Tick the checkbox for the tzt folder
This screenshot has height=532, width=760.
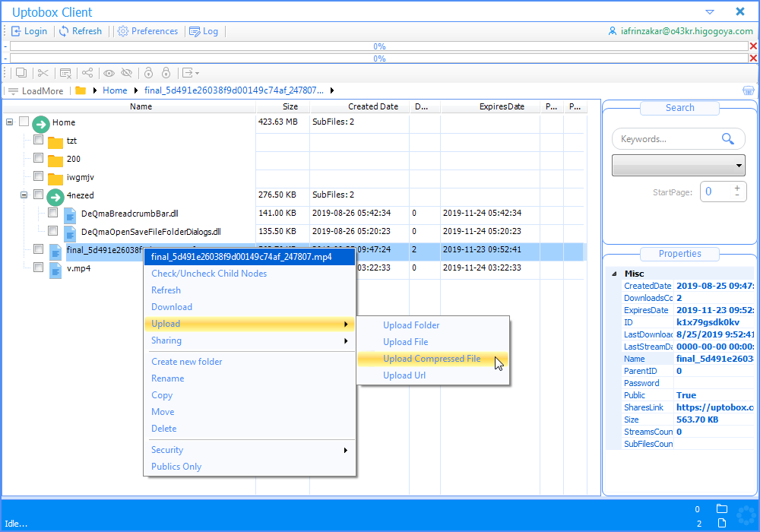point(38,140)
